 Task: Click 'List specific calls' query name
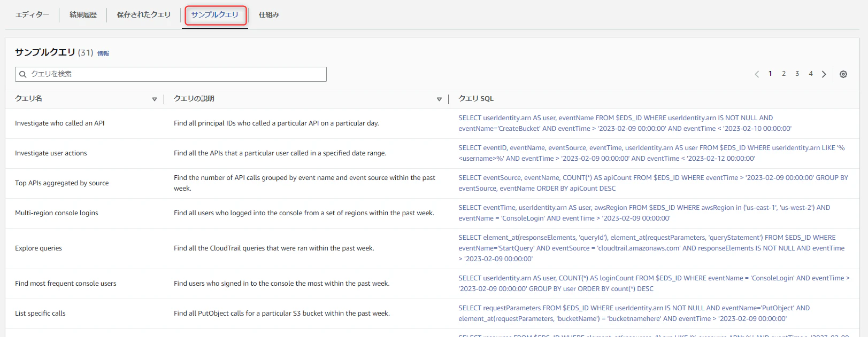pos(40,314)
